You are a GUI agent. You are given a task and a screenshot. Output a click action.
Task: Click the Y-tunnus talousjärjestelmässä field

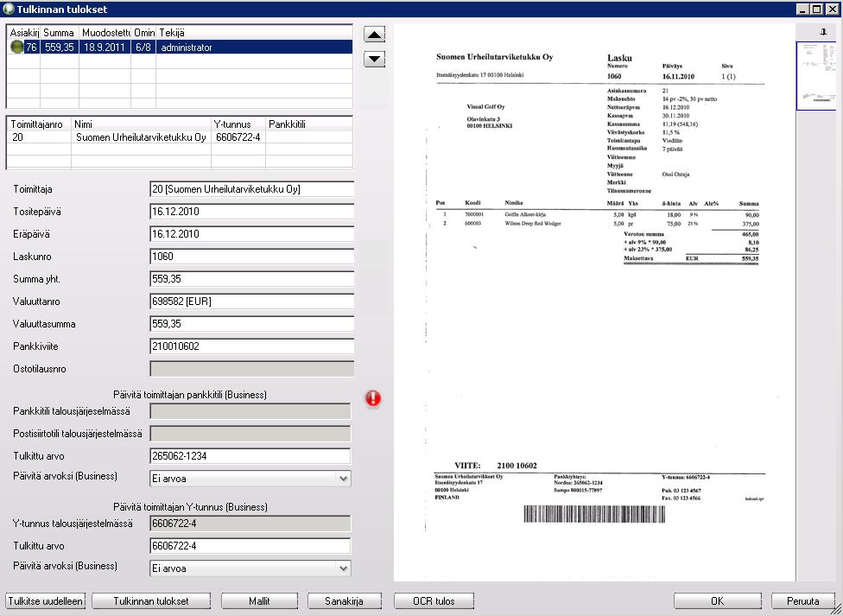point(250,524)
